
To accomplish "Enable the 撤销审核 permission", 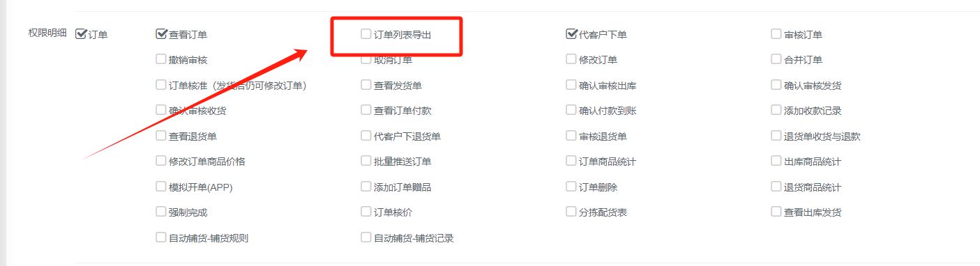I will [x=161, y=59].
